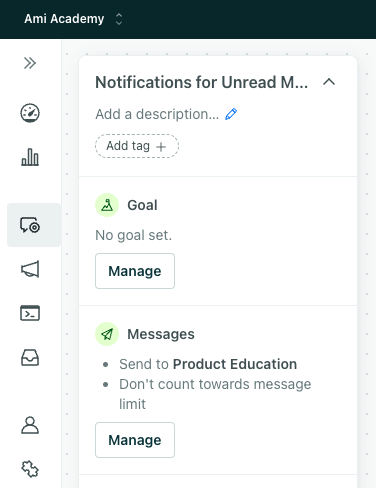Image resolution: width=376 pixels, height=488 pixels.
Task: Click the Notifications for Unread title text
Action: click(x=201, y=82)
